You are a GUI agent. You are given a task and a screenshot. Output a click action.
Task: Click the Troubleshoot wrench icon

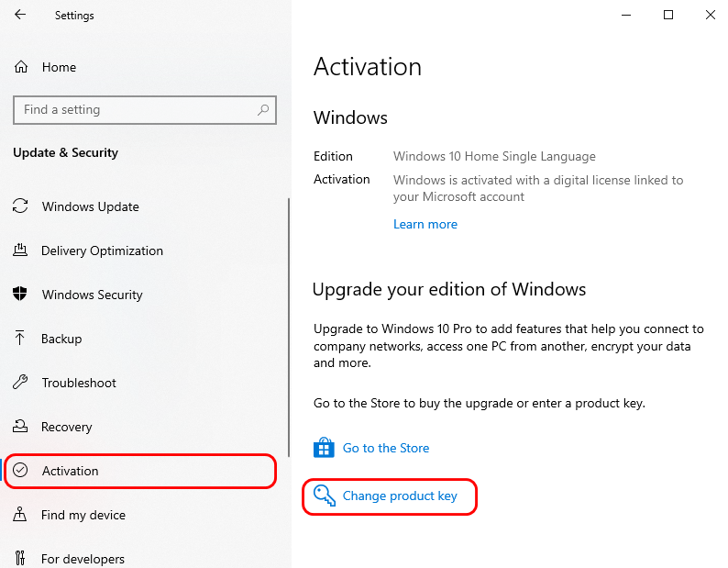click(20, 382)
